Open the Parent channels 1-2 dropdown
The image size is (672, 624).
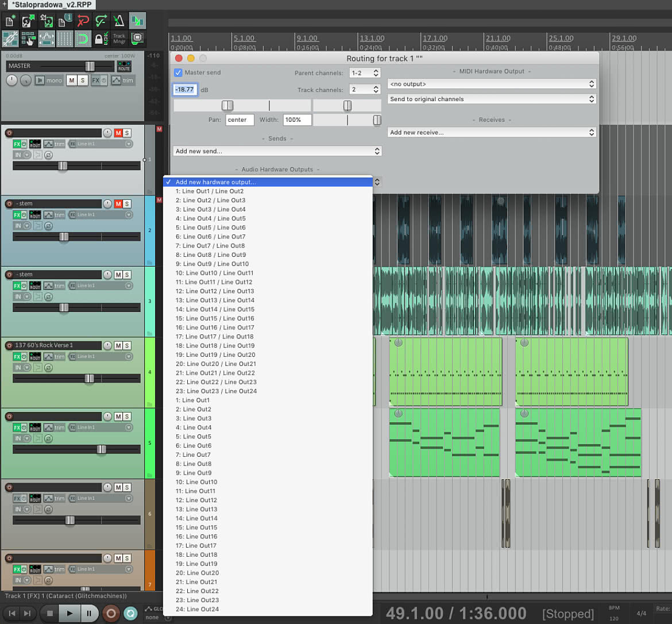[x=365, y=73]
